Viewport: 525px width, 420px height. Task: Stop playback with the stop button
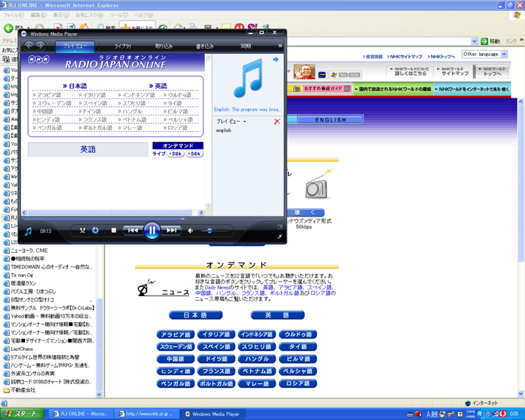(114, 230)
